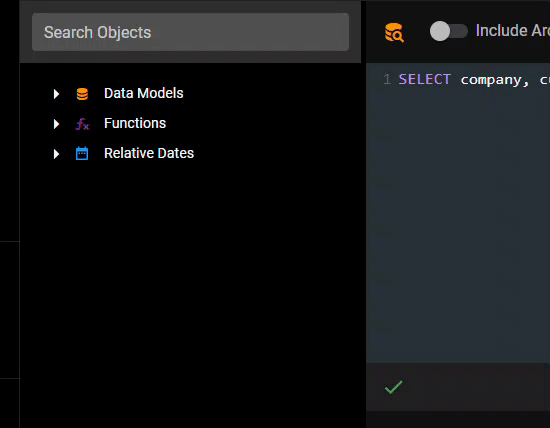Select the Relative Dates label

tap(149, 153)
